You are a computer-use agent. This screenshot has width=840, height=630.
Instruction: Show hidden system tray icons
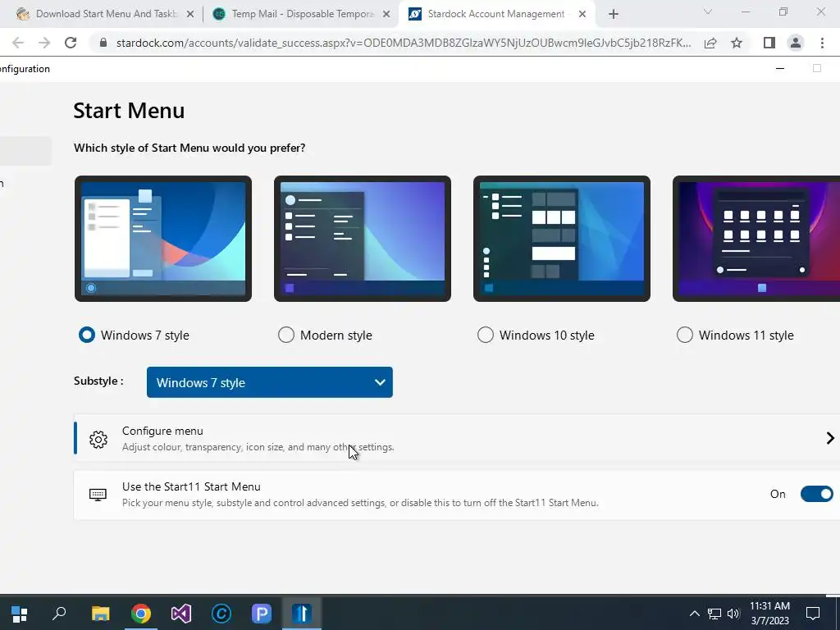(x=694, y=614)
